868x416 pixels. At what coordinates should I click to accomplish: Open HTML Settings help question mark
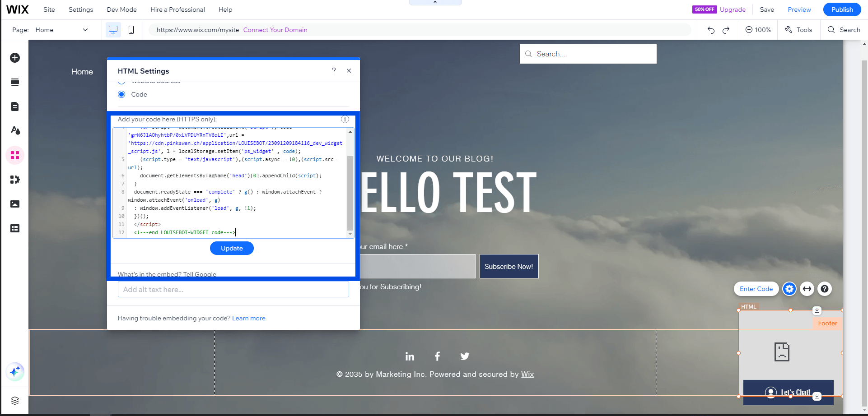click(334, 70)
